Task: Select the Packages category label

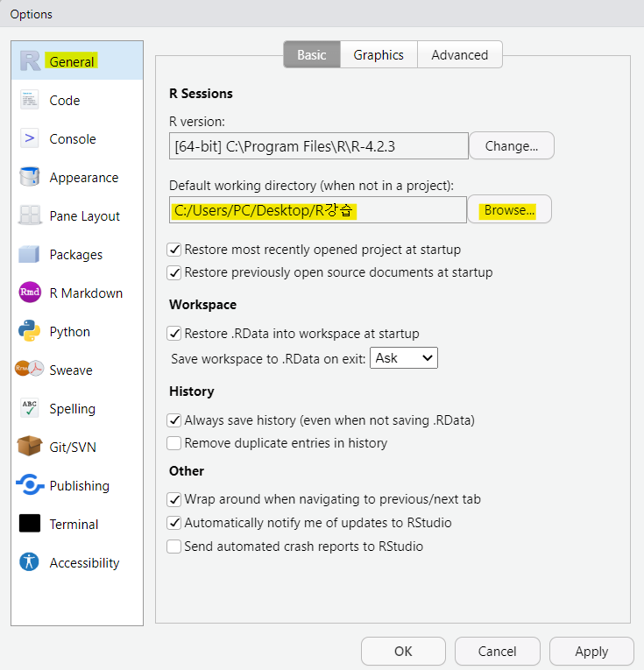Action: click(76, 255)
